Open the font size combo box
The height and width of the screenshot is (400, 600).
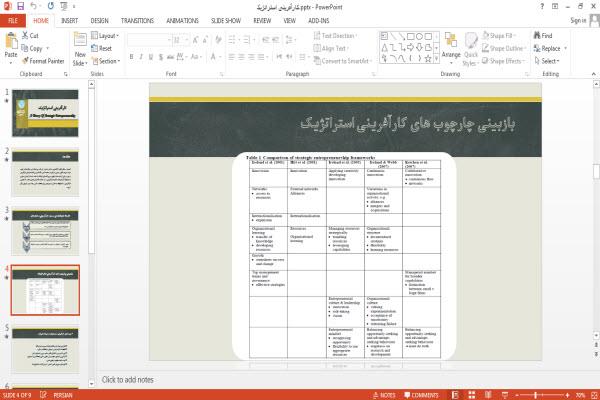(181, 40)
